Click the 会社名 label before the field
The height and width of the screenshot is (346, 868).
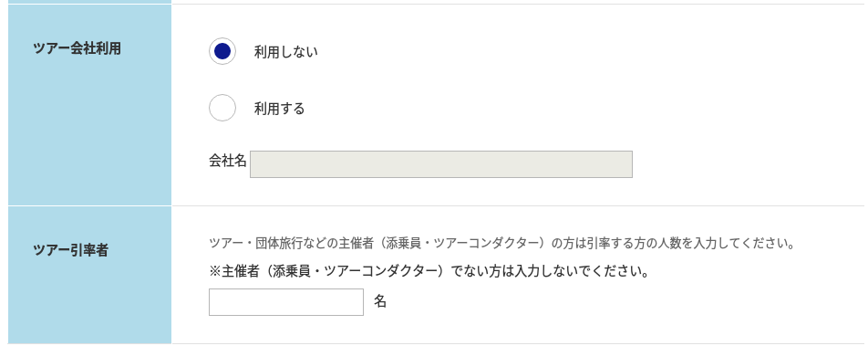click(x=228, y=162)
